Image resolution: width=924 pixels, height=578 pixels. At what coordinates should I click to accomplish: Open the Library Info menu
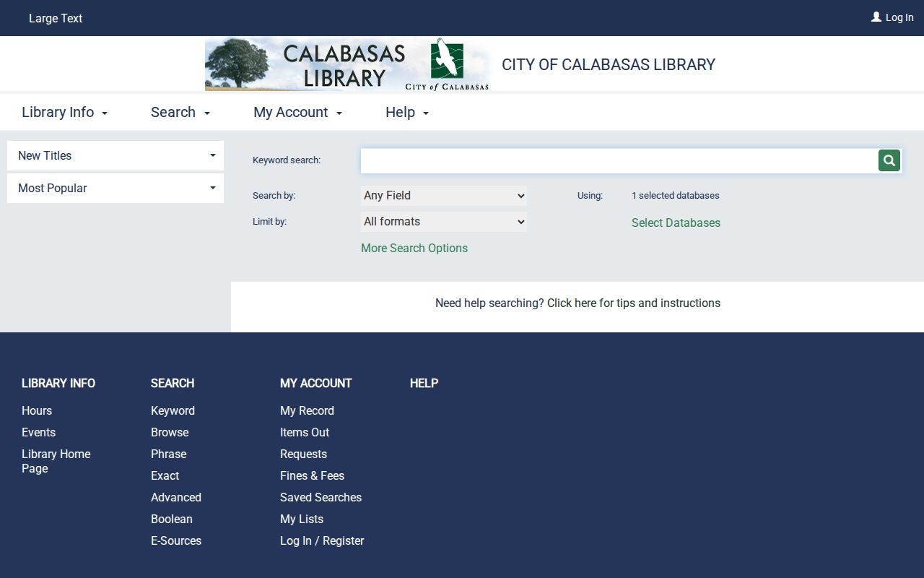(x=64, y=112)
